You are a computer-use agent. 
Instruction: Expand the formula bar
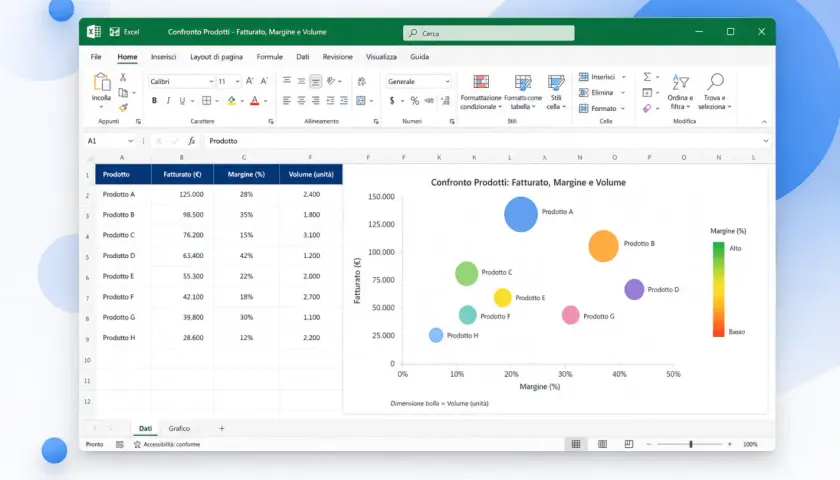coord(766,141)
